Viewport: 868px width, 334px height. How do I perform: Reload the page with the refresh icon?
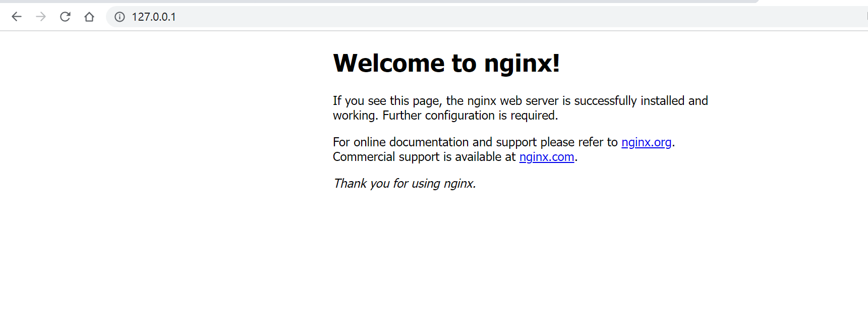click(65, 17)
